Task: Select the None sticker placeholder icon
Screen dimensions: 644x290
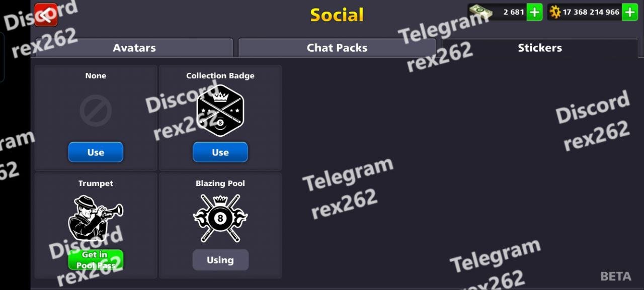Action: [x=96, y=111]
